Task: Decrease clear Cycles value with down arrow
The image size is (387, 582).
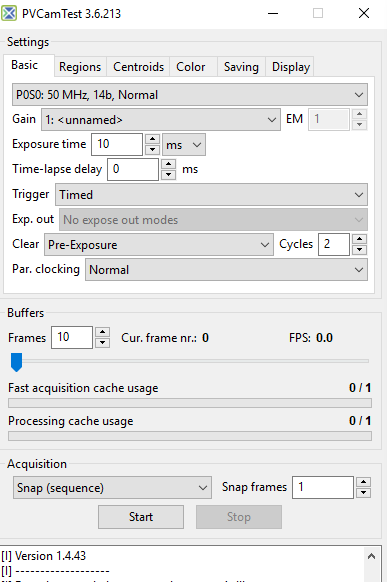Action: (359, 249)
